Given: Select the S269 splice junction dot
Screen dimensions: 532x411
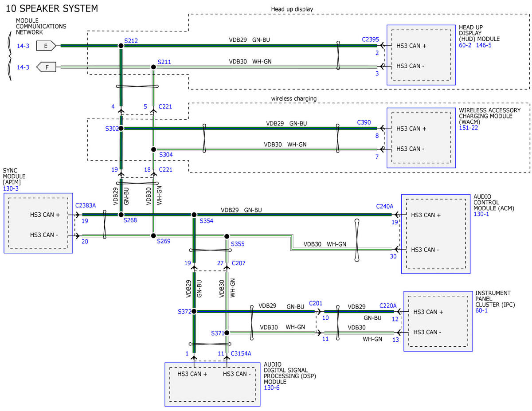Looking at the screenshot, I should 153,235.
